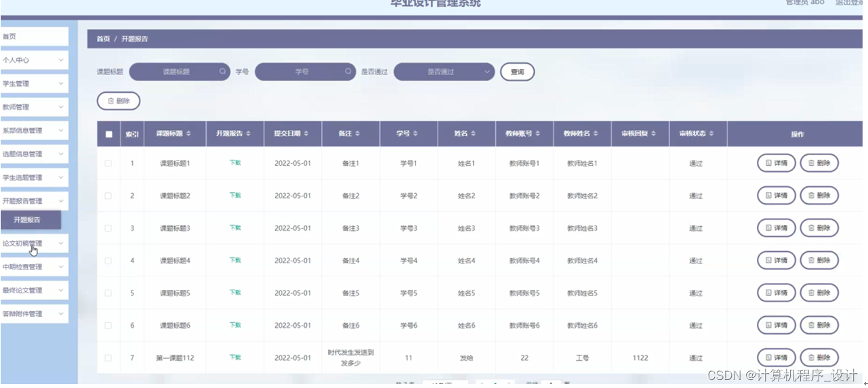Expand 个人中心 sidebar menu
The width and height of the screenshot is (868, 388).
click(x=34, y=60)
